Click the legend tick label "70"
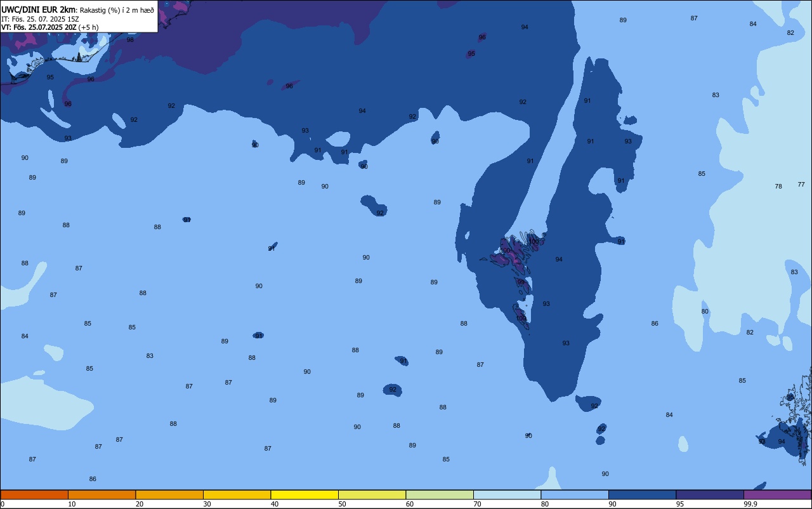 [x=477, y=504]
